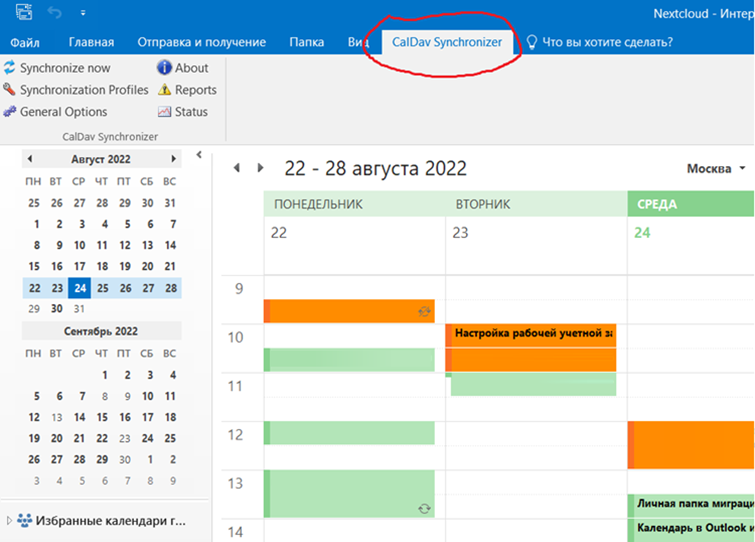Select green Monday 12:00 event
This screenshot has width=755, height=542.
[349, 433]
